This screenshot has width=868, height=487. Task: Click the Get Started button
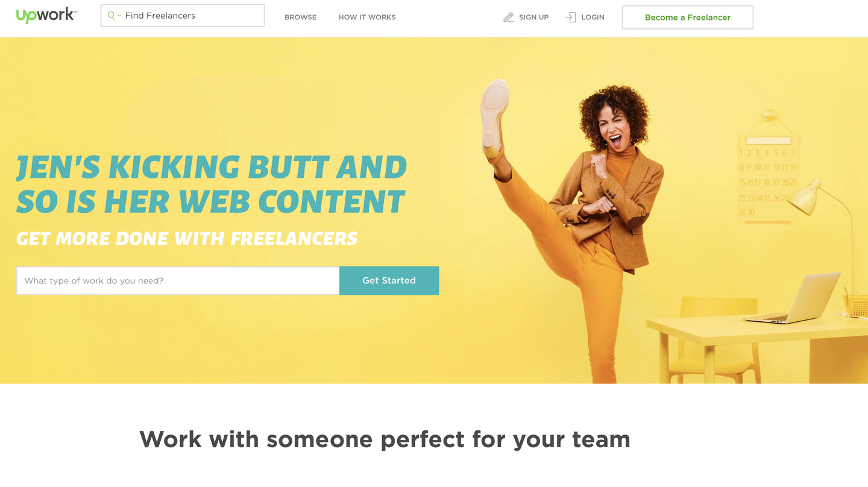point(389,281)
